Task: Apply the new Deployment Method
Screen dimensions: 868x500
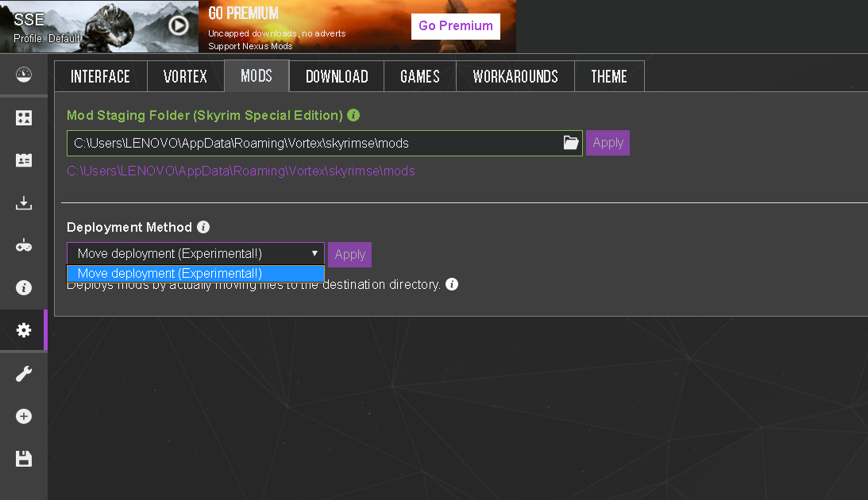Action: point(349,254)
